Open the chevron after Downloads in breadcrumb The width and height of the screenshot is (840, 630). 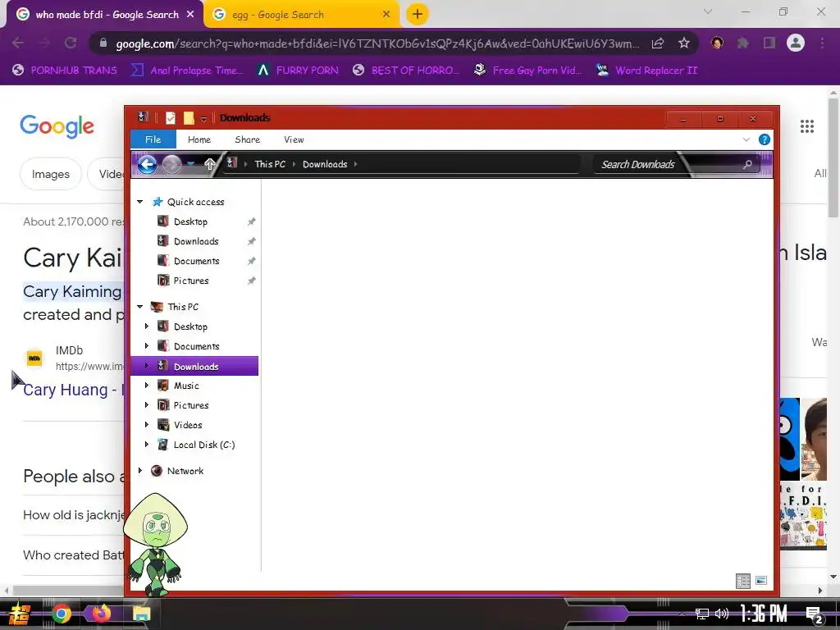tap(355, 164)
